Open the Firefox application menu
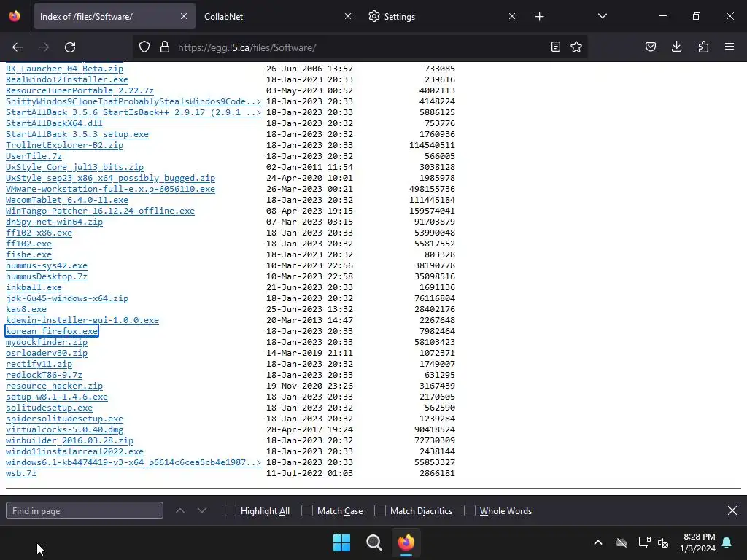Image resolution: width=747 pixels, height=560 pixels. tap(729, 47)
